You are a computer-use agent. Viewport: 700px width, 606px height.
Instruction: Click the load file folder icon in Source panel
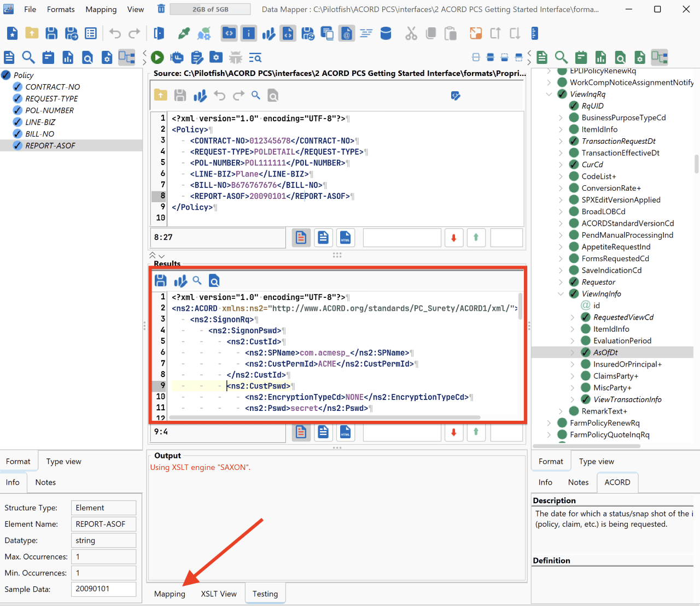coord(161,95)
